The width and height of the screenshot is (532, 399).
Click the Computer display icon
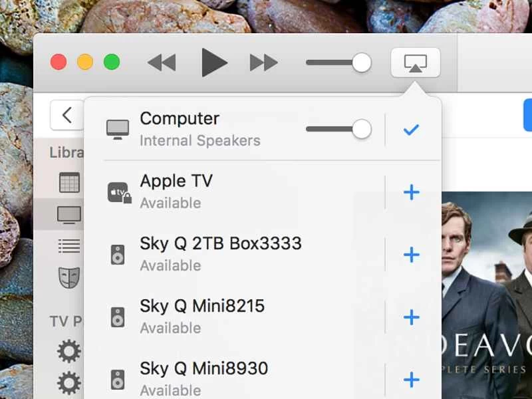[118, 128]
